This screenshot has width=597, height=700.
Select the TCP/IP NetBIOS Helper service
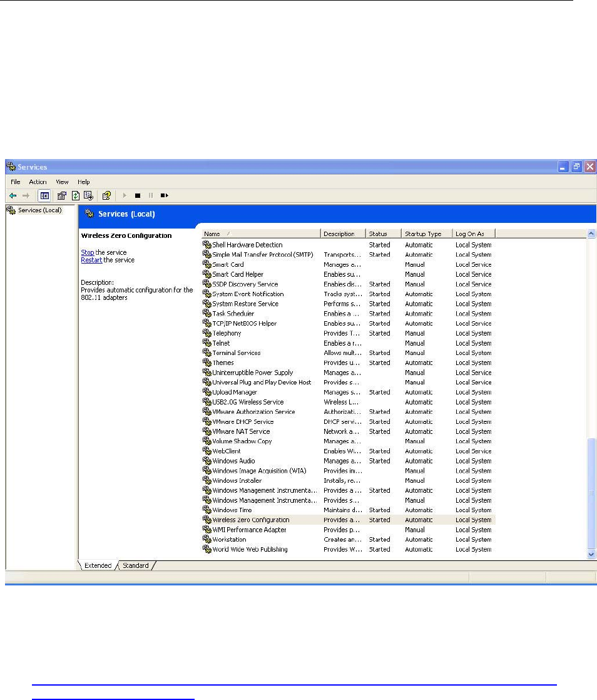point(349,323)
